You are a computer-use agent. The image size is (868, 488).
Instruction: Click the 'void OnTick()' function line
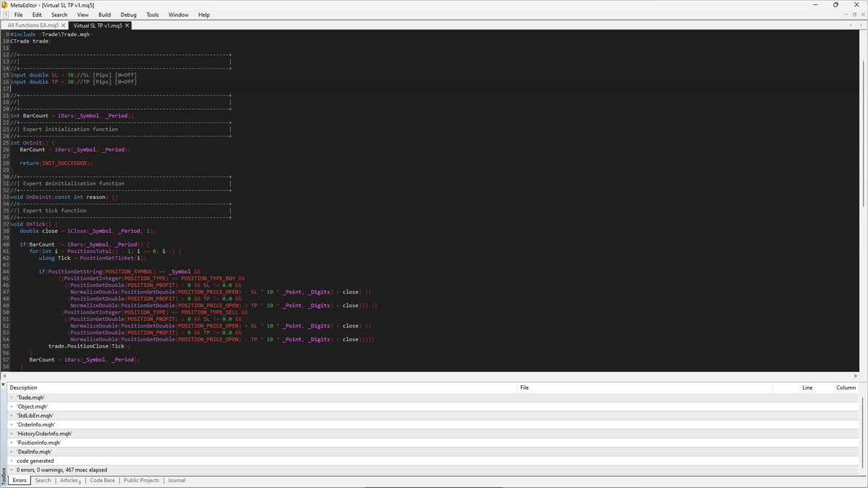coord(33,224)
